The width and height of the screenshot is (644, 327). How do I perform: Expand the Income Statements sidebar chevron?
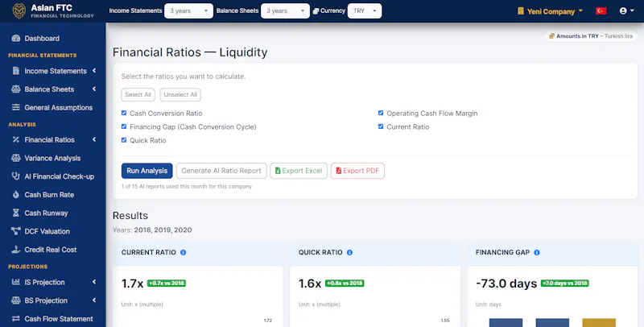pos(94,71)
